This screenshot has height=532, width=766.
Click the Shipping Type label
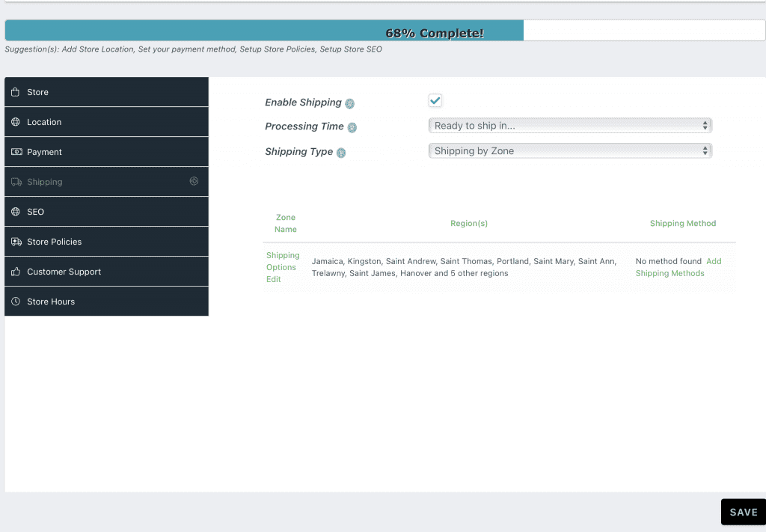click(299, 151)
